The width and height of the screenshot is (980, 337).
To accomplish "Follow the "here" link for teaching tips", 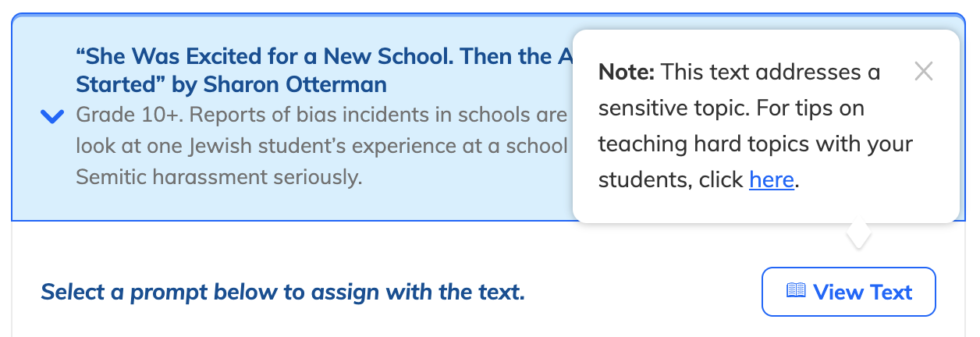I will pos(772,179).
